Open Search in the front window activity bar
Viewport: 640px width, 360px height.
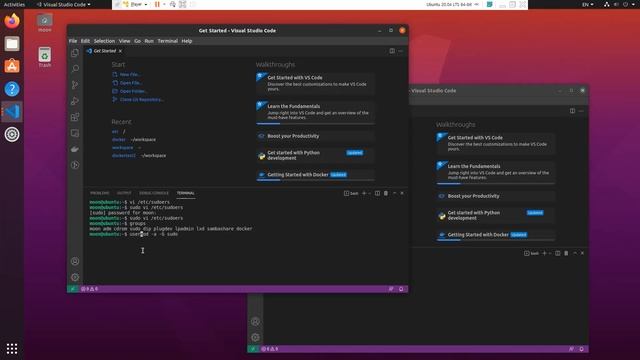75,69
